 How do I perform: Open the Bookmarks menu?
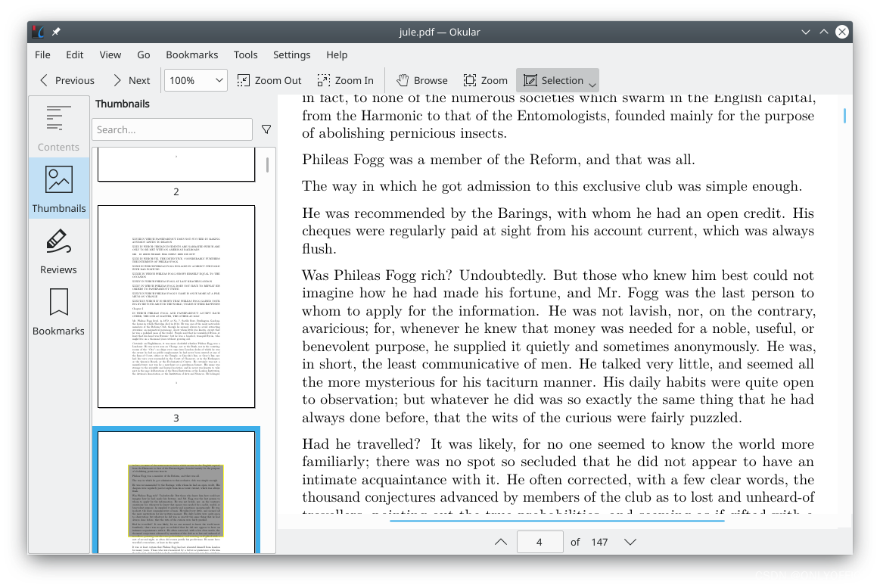click(x=192, y=55)
